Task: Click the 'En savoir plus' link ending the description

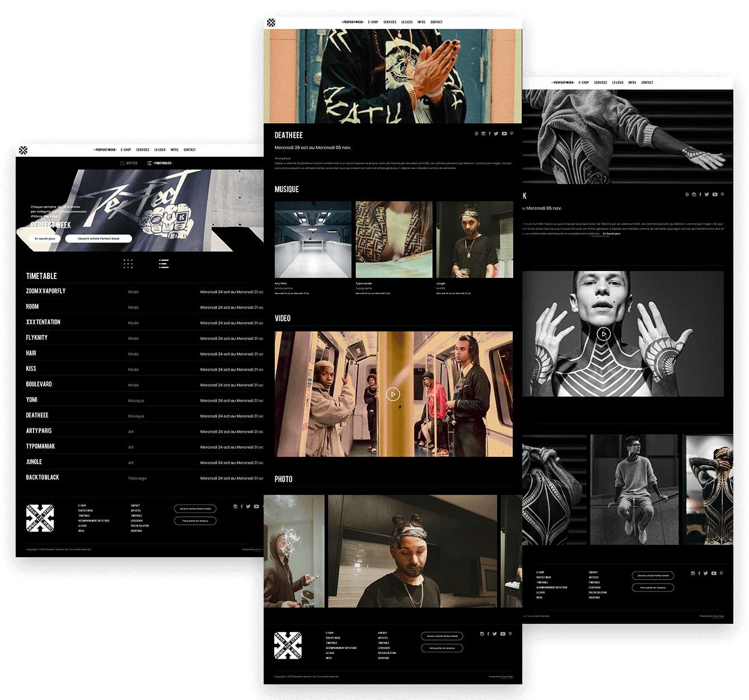Action: tap(611, 234)
